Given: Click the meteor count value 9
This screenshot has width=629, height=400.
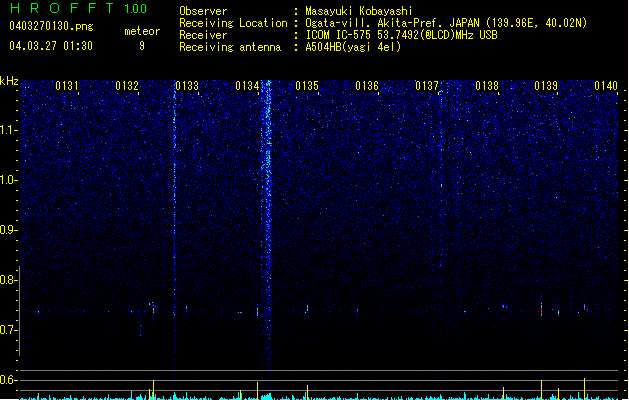Looking at the screenshot, I should point(142,46).
